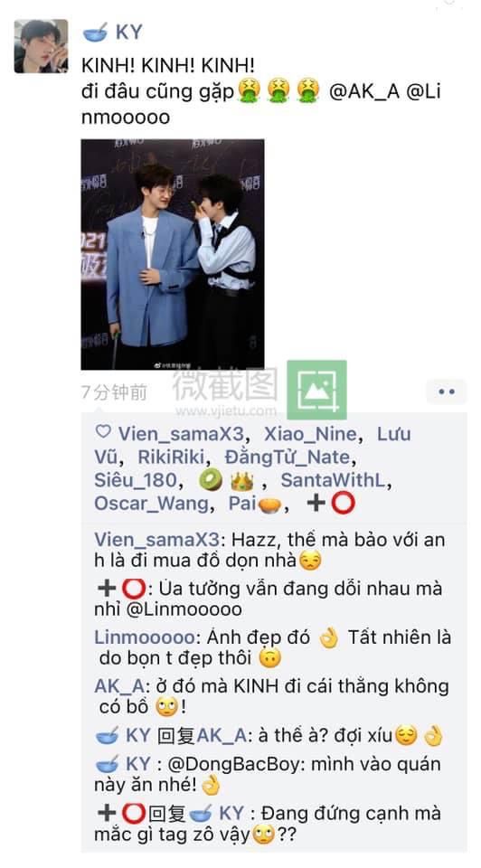Open AK_A commenter name in the comments

(119, 686)
